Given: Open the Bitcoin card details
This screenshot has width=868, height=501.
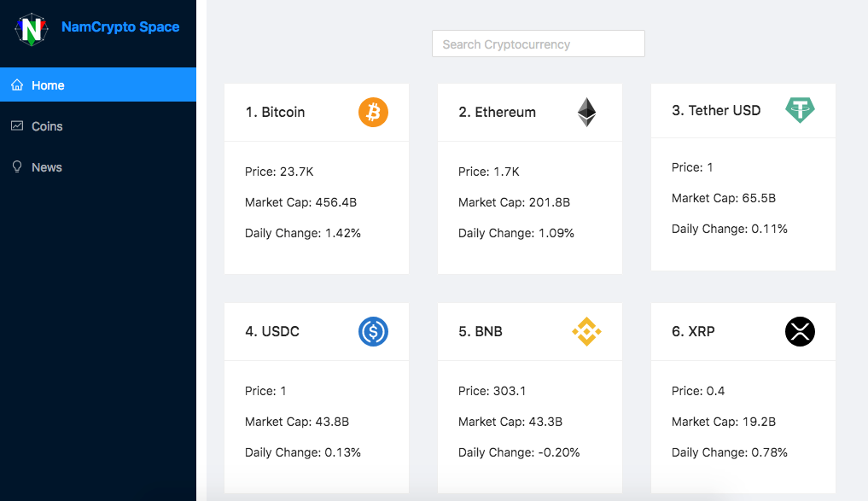Looking at the screenshot, I should pyautogui.click(x=316, y=178).
